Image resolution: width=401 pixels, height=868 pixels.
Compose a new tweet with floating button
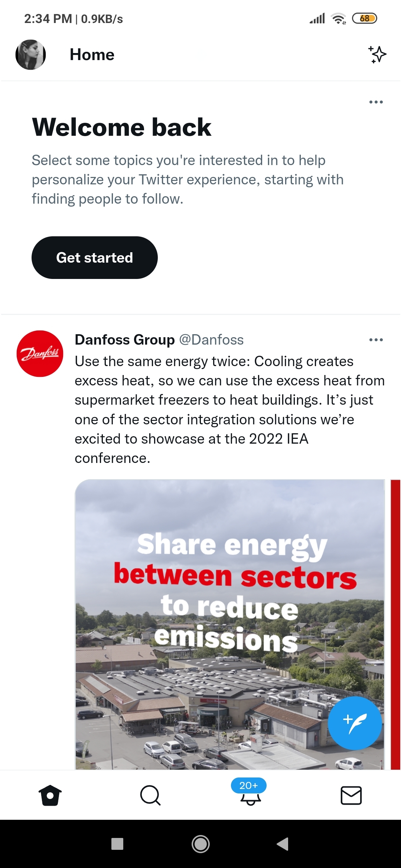pos(355,723)
